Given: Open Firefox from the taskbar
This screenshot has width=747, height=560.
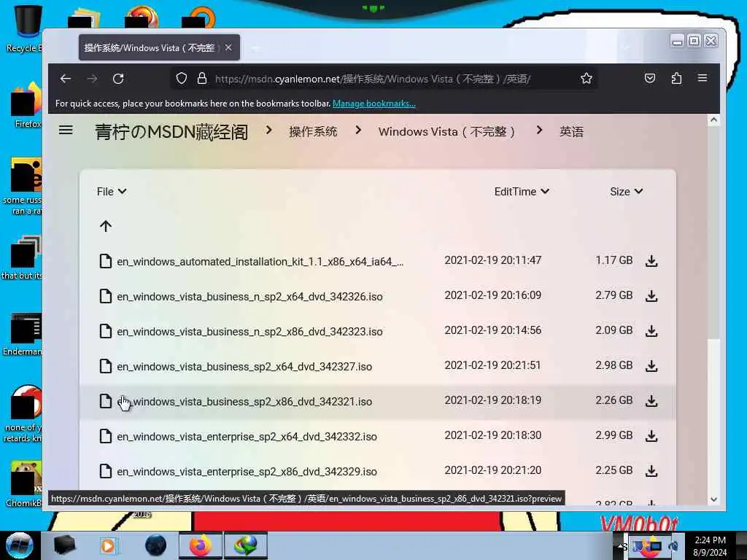Looking at the screenshot, I should 200,545.
